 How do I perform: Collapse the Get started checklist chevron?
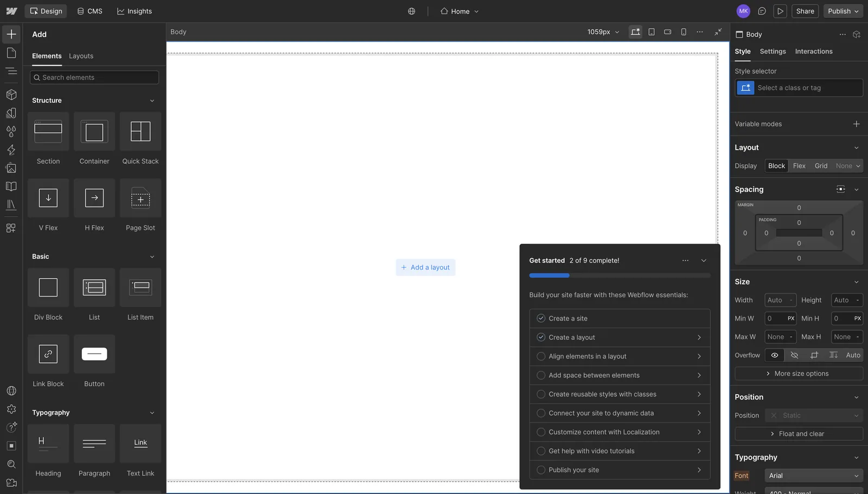704,261
